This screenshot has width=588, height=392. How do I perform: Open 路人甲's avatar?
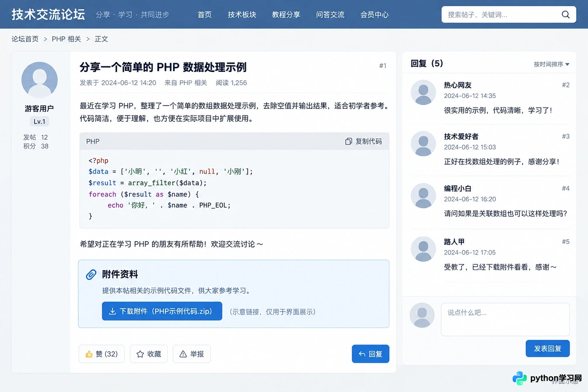pos(423,249)
